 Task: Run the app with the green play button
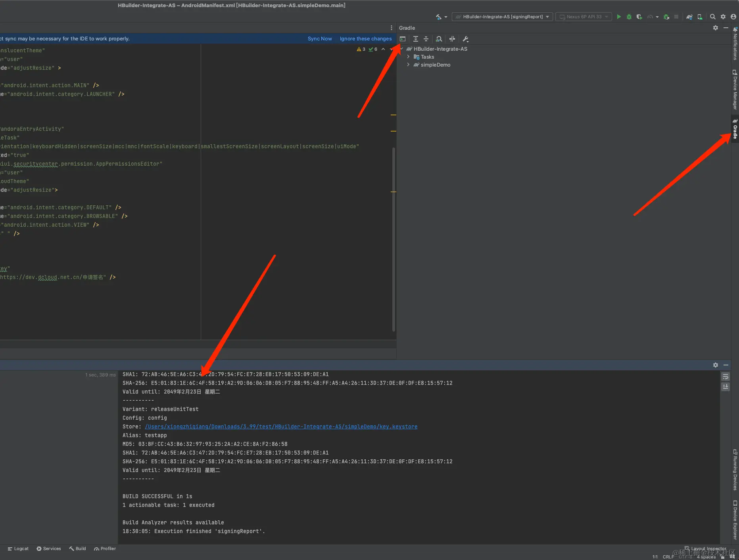(618, 17)
